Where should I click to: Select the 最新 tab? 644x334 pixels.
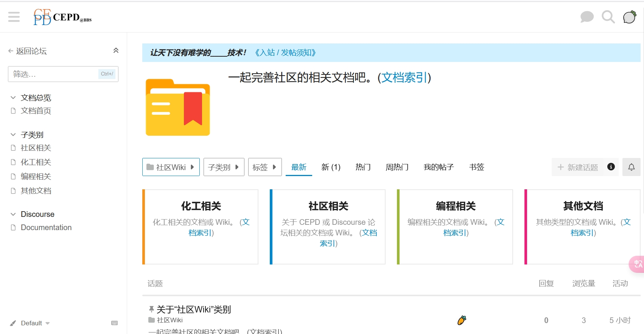(x=299, y=167)
